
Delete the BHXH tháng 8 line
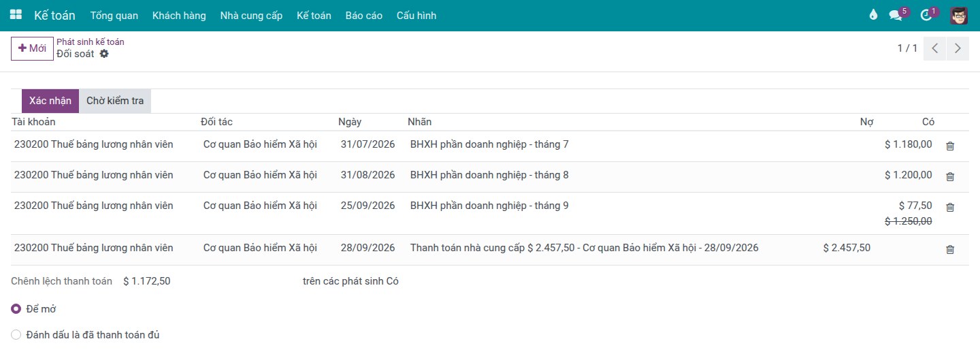pyautogui.click(x=950, y=176)
